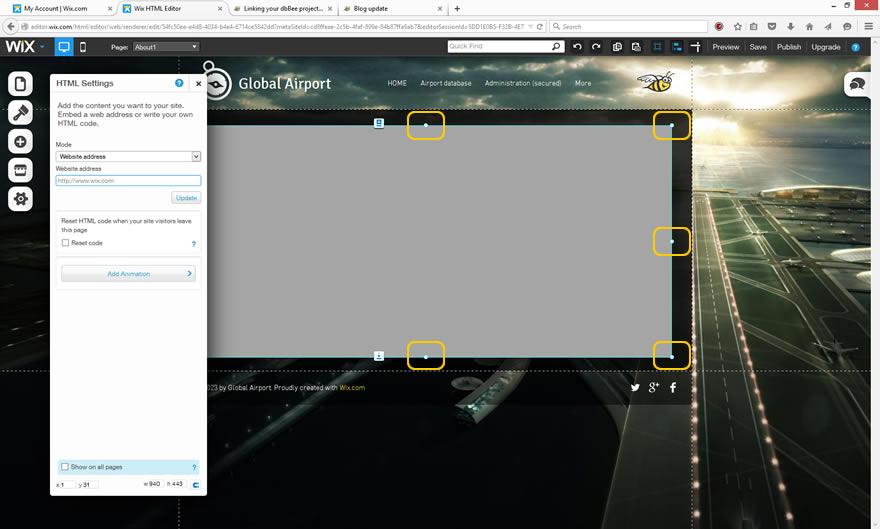Click the lock aspect ratio icon
Image resolution: width=880 pixels, height=529 pixels.
pos(196,485)
